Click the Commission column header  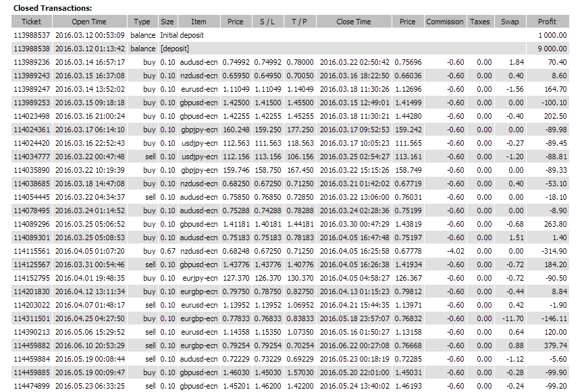445,22
